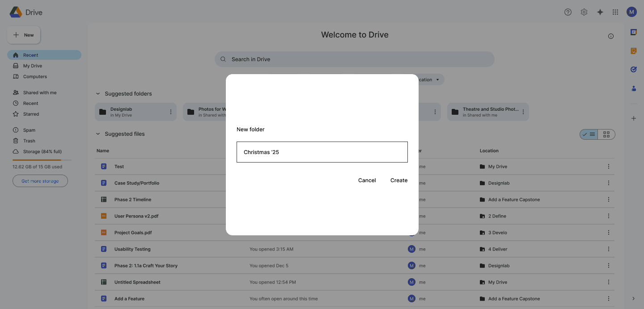Screen dimensions: 644x309
Task: Open Gemini sparkle icon in header
Action: [600, 12]
